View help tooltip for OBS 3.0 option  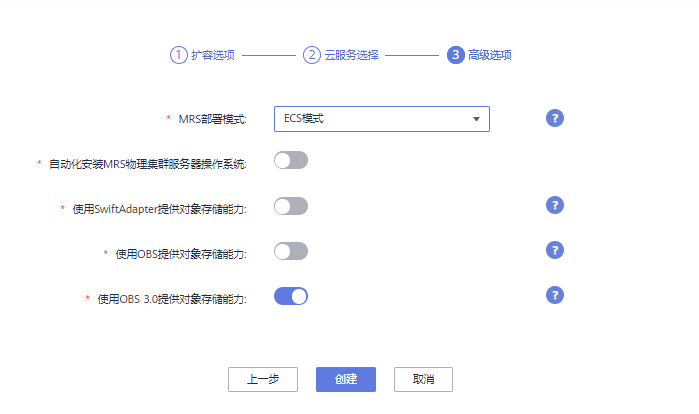pos(555,295)
